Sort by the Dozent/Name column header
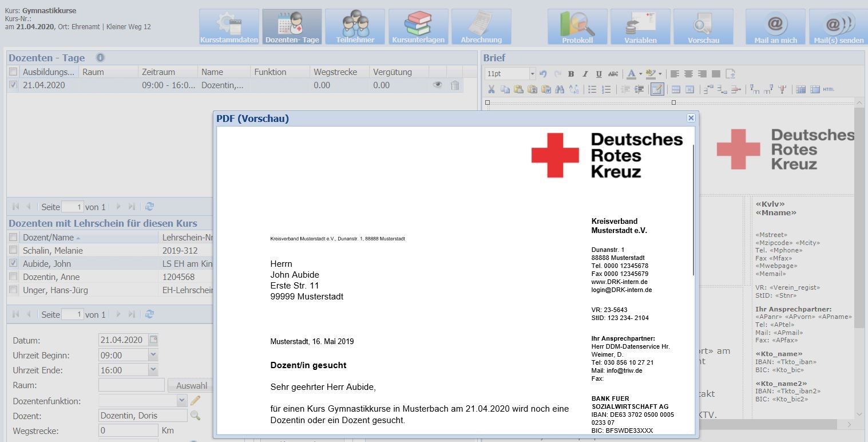The image size is (868, 442). (89, 237)
